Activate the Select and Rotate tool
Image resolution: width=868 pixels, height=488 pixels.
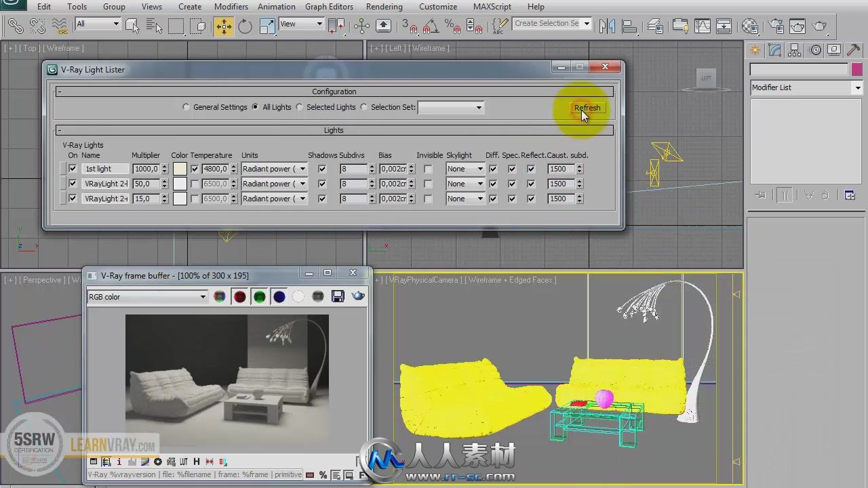tap(245, 26)
